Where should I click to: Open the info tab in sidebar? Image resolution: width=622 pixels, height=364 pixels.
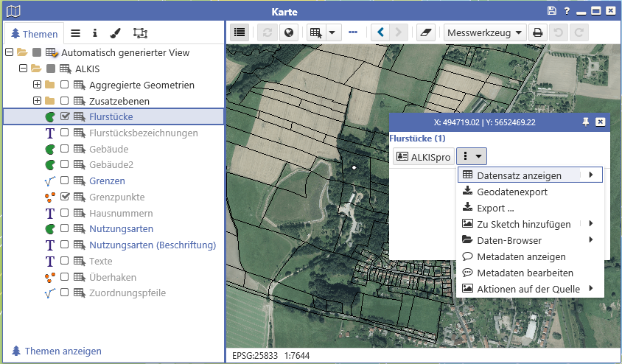click(95, 33)
